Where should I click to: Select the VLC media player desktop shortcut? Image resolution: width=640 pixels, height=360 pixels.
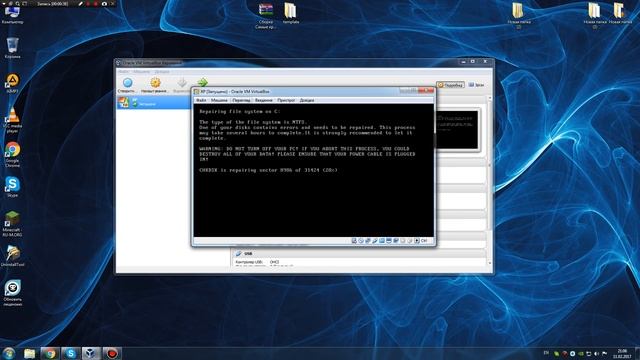[12, 120]
